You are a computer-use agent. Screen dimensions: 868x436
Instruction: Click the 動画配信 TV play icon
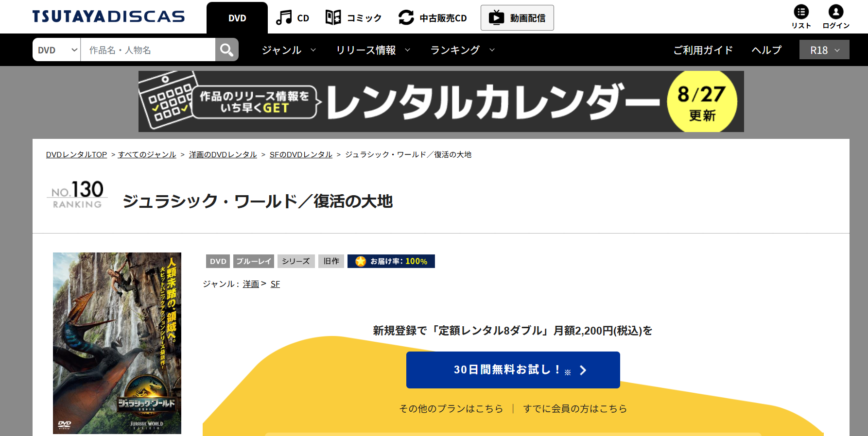click(x=496, y=17)
